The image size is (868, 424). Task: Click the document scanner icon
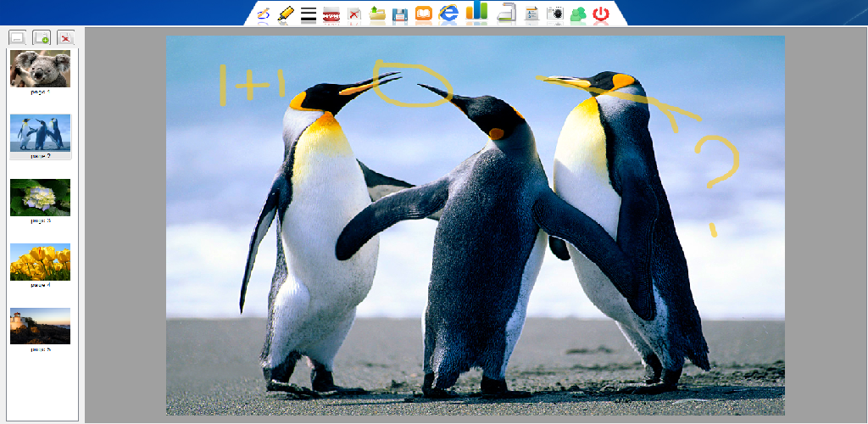[x=506, y=13]
